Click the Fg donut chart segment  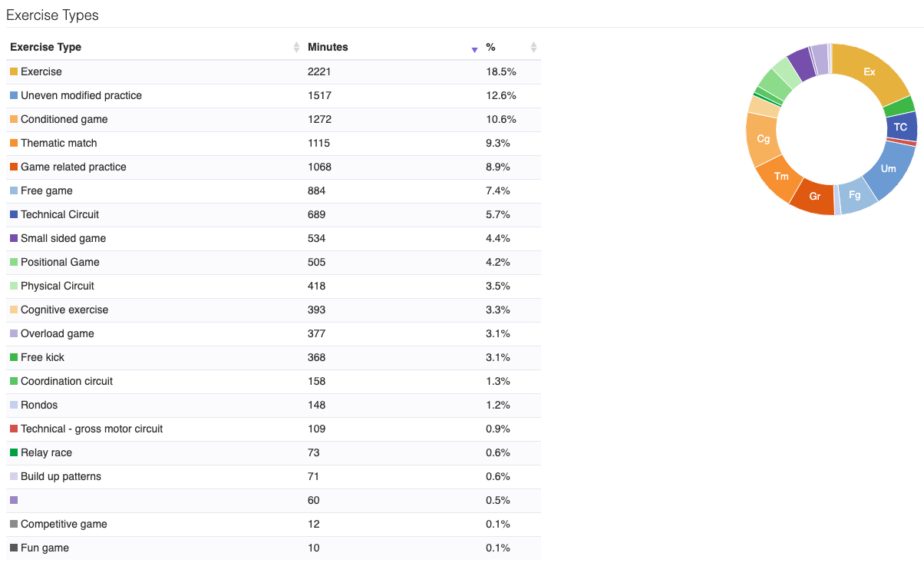[x=856, y=196]
